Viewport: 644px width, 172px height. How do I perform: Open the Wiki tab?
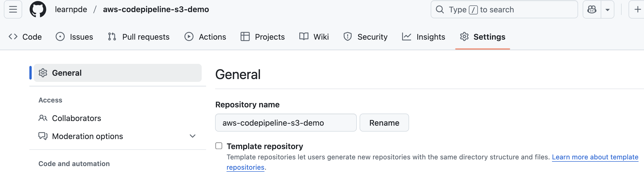point(314,37)
